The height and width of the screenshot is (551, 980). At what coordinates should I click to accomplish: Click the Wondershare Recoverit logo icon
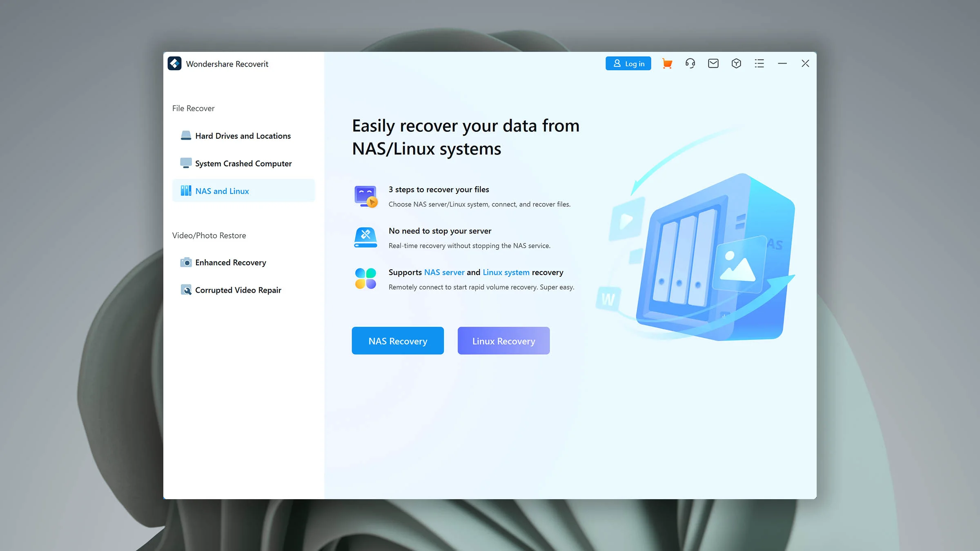pos(175,64)
